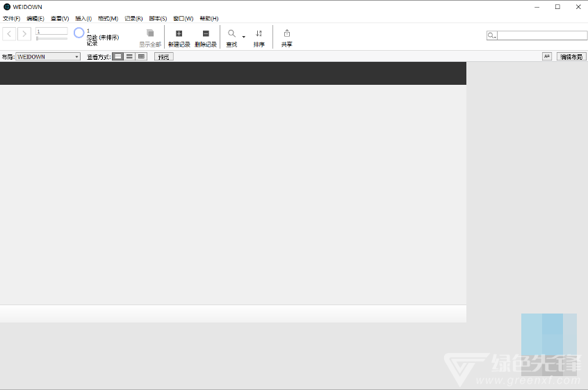The image size is (588, 390).
Task: Toggle the formatting bar Aa button
Action: pos(547,56)
